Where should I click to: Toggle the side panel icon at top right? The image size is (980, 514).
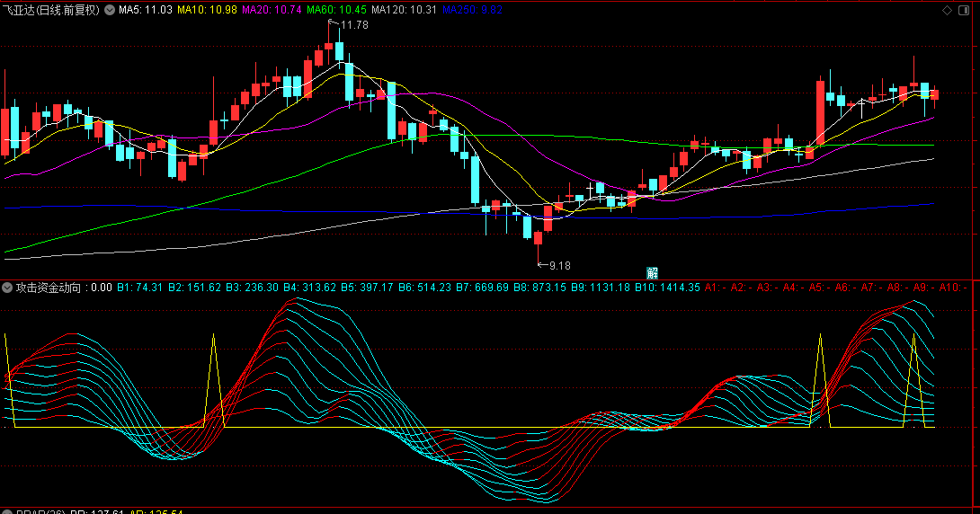964,10
